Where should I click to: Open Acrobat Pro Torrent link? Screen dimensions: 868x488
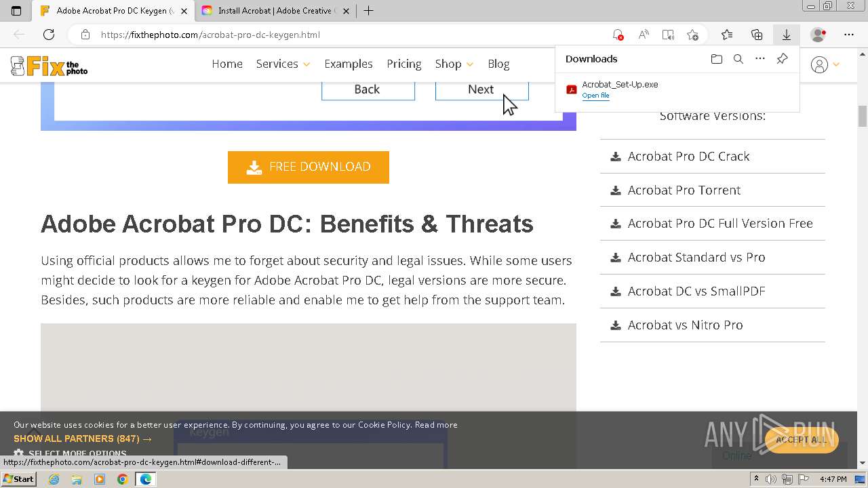(684, 190)
